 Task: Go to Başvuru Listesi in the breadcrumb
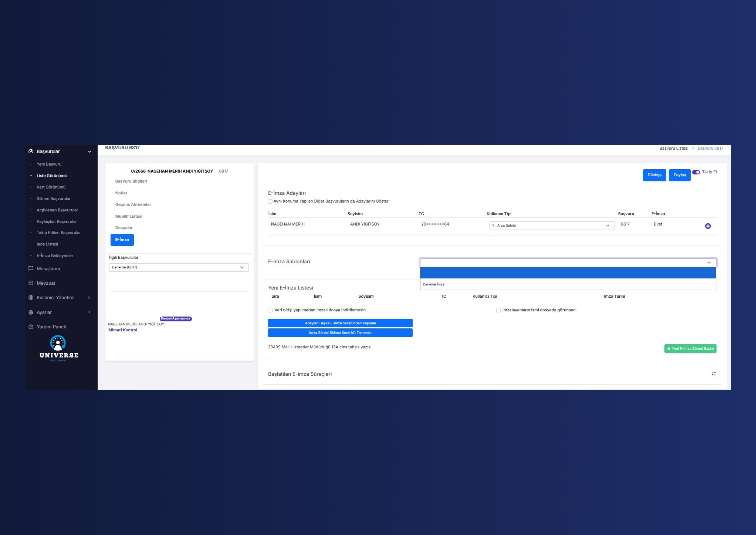click(674, 148)
